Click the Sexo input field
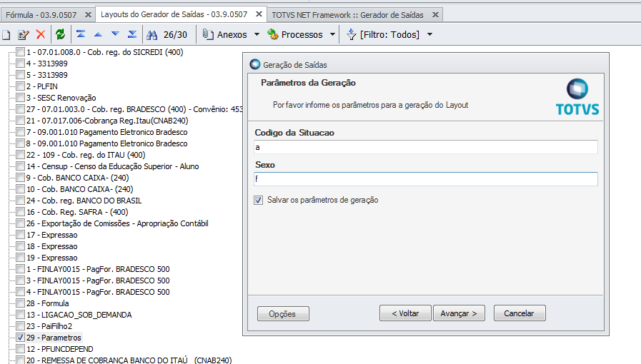 pyautogui.click(x=426, y=178)
